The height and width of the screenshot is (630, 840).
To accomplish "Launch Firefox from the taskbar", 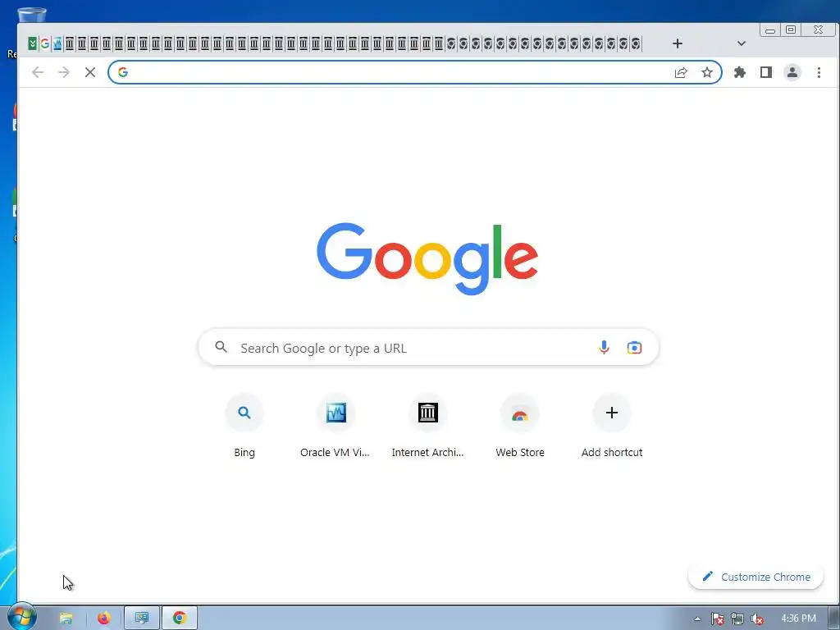I will click(x=103, y=619).
